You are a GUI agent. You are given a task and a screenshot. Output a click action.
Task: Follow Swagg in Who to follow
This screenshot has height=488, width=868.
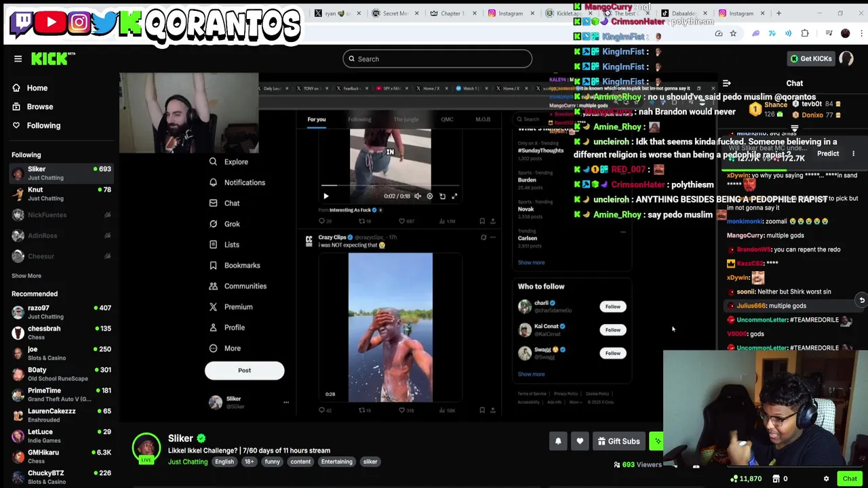(612, 353)
